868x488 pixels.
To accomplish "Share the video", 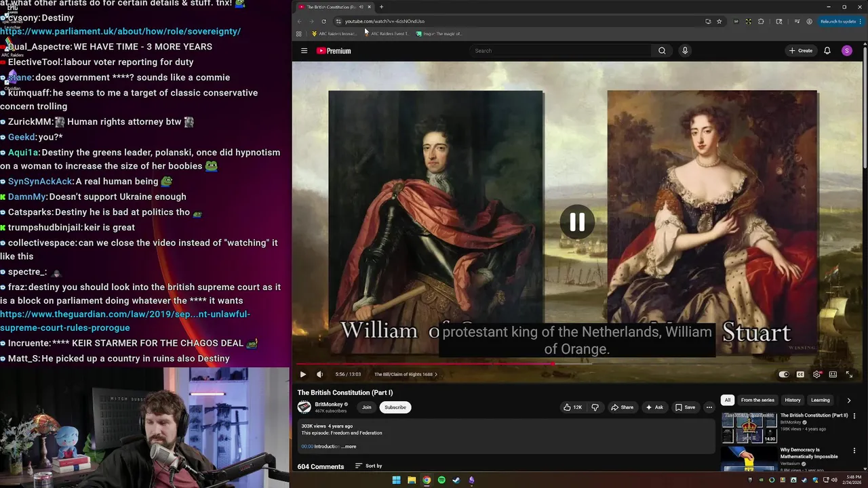I will click(622, 407).
